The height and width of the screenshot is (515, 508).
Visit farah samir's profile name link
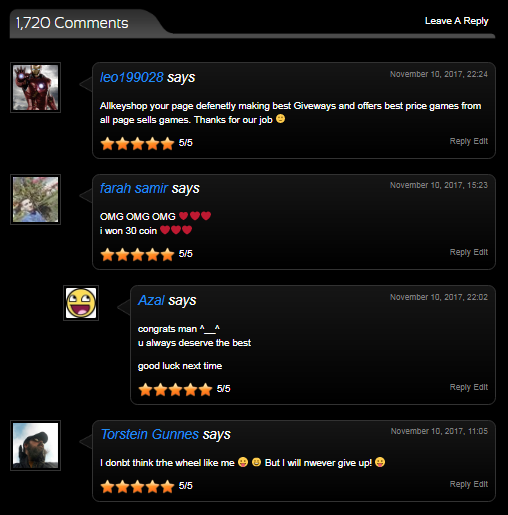[134, 188]
